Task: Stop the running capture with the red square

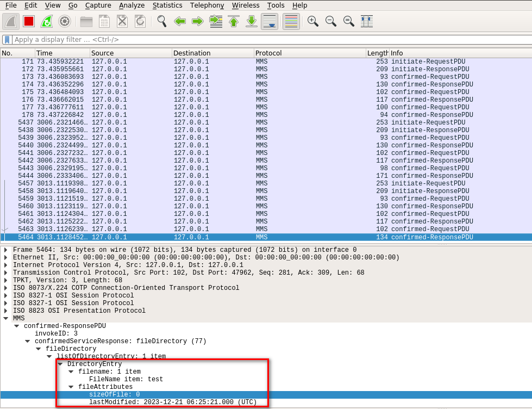Action: click(x=29, y=21)
